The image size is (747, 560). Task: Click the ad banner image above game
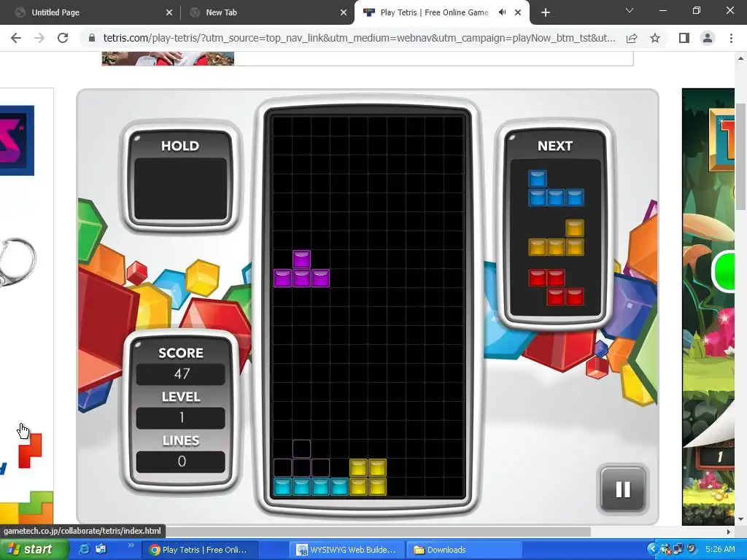pyautogui.click(x=168, y=58)
